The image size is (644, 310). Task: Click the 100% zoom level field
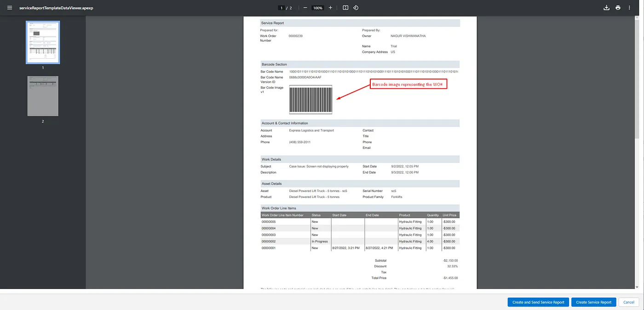pos(317,8)
